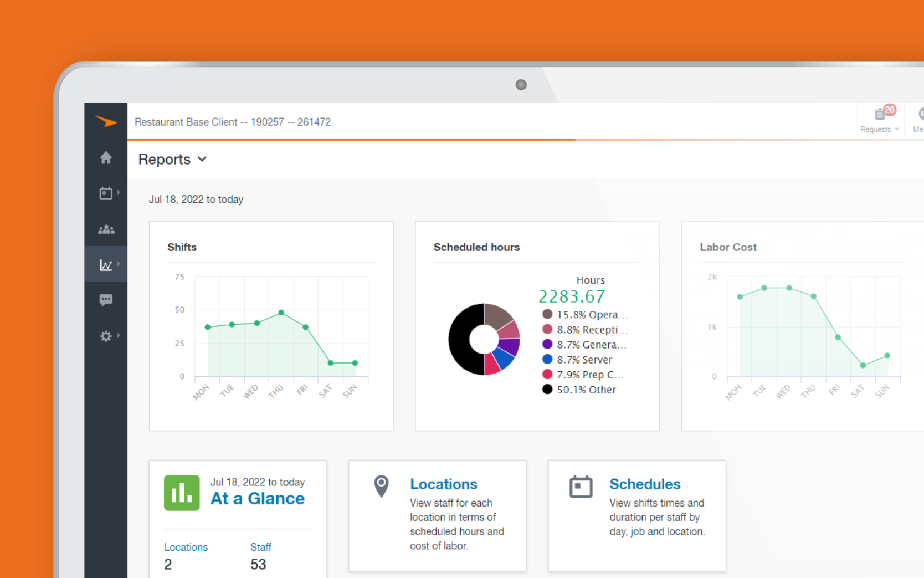Screen dimensions: 924x578
Task: Click the 8.8% Recepti... legend swatch
Action: tap(547, 329)
